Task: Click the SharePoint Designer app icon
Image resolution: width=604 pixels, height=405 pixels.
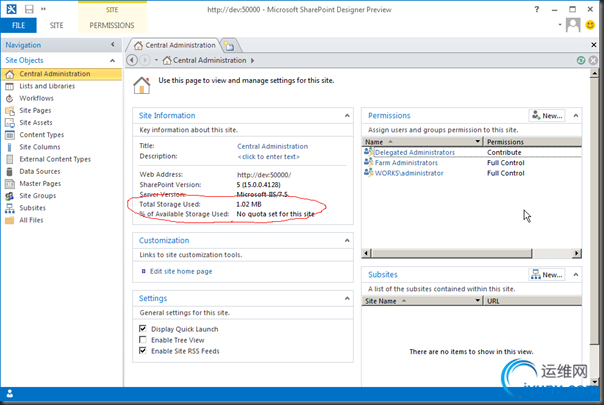Action: tap(11, 9)
